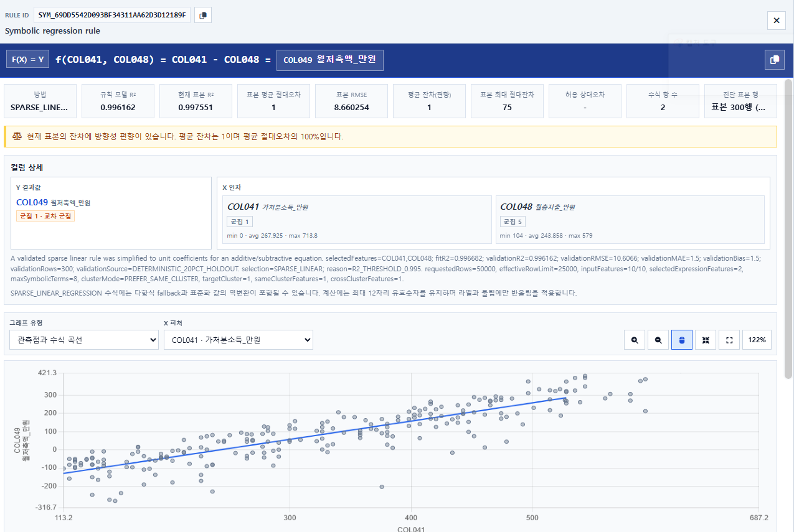This screenshot has width=794, height=532.
Task: Reset zoom via the 122% button
Action: tap(757, 340)
